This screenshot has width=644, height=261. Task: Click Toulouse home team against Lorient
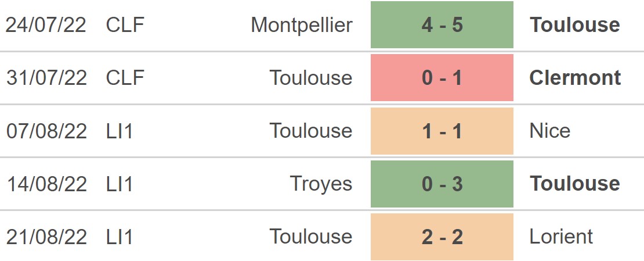click(311, 237)
